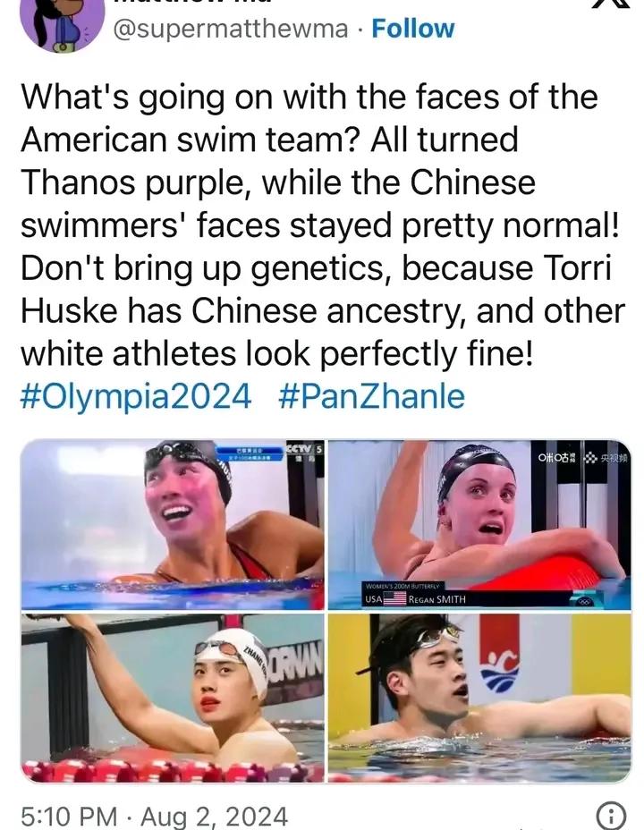Click the swimmer emblem on the red banner
Image resolution: width=644 pixels, height=830 pixels.
pos(499,671)
